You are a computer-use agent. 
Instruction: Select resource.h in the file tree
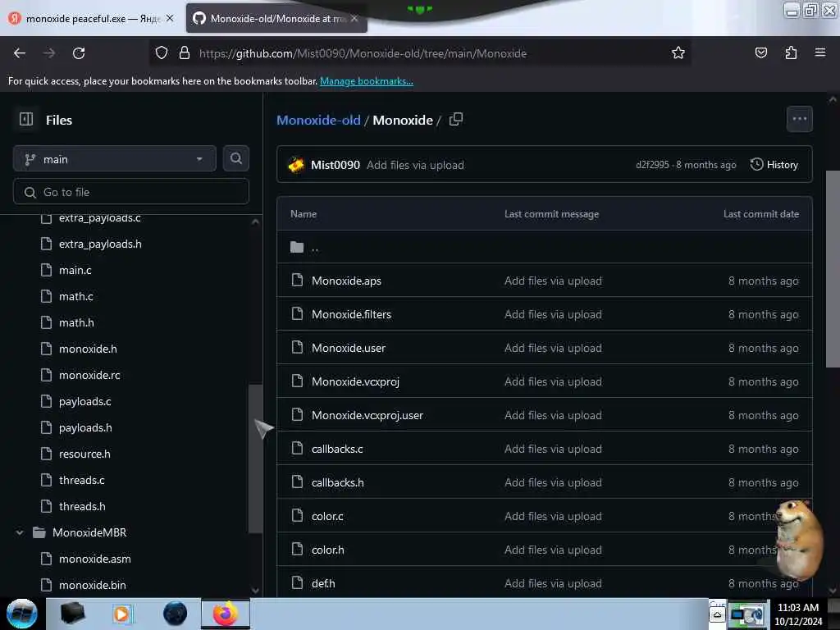tap(84, 454)
